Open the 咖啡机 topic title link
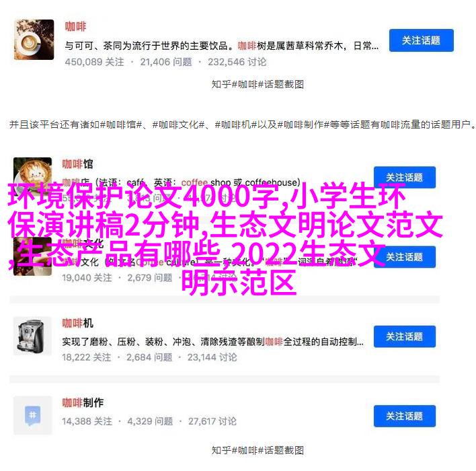Image resolution: width=476 pixels, height=471 pixels. pyautogui.click(x=77, y=323)
